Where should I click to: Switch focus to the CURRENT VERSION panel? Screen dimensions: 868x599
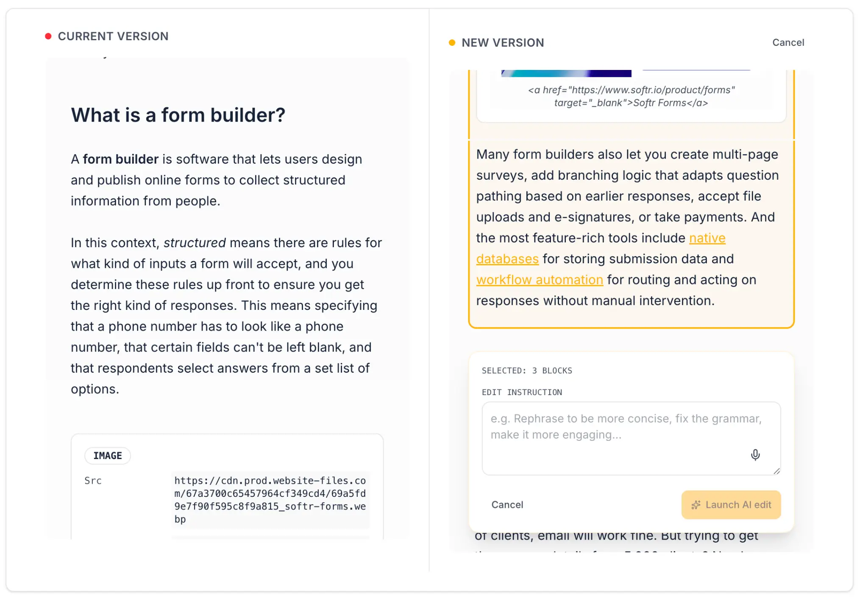click(113, 36)
